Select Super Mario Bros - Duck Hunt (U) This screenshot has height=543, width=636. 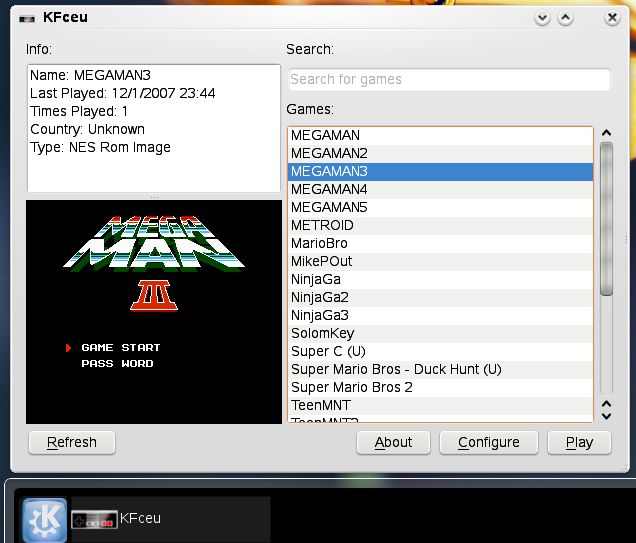(x=440, y=369)
